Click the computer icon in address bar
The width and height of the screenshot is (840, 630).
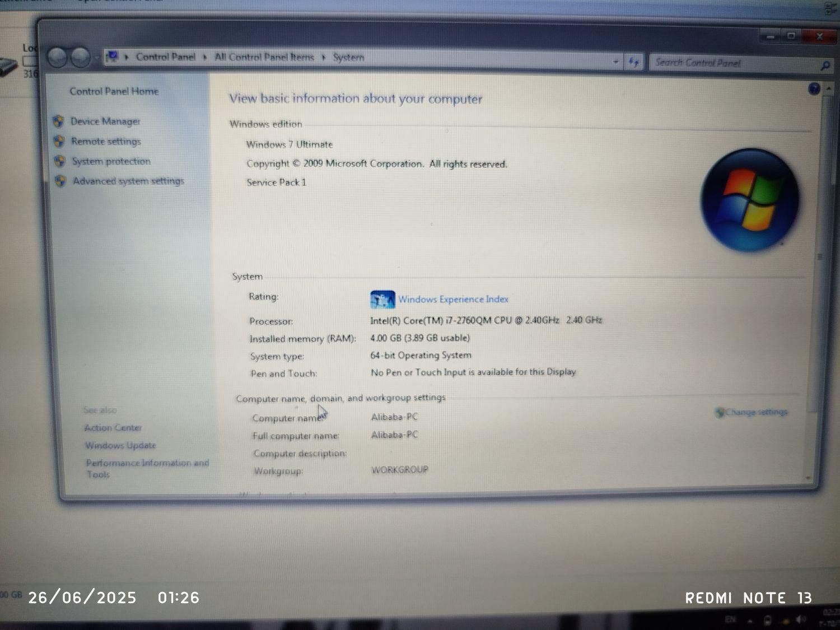(x=113, y=56)
